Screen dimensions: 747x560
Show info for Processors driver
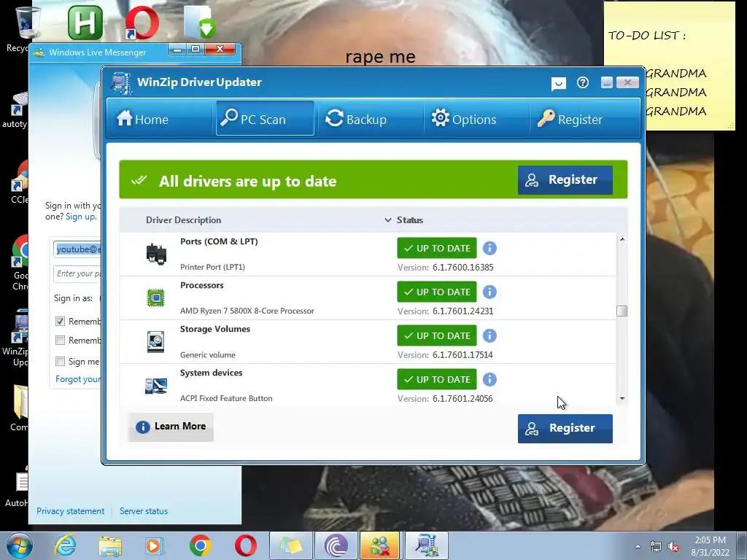489,292
